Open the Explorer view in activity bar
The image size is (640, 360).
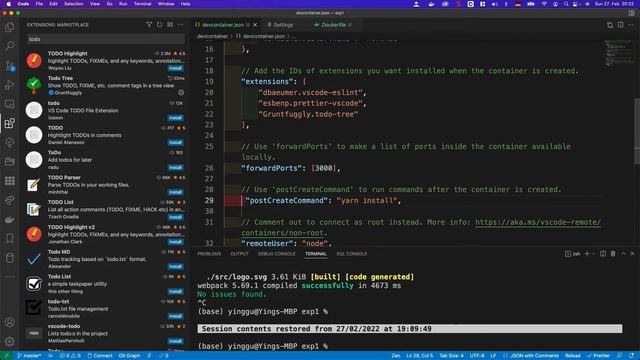click(x=9, y=27)
